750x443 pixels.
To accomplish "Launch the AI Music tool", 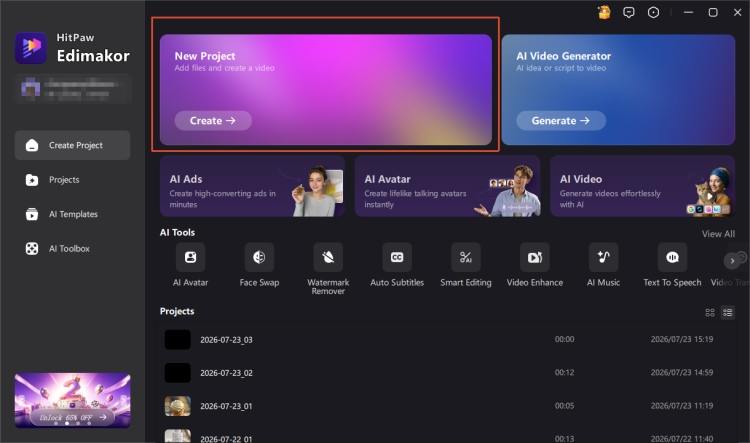I will (604, 257).
